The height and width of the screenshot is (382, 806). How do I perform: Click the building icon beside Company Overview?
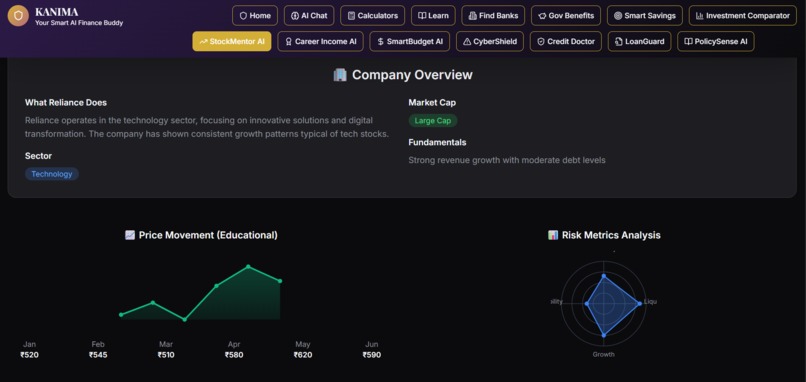click(x=340, y=75)
